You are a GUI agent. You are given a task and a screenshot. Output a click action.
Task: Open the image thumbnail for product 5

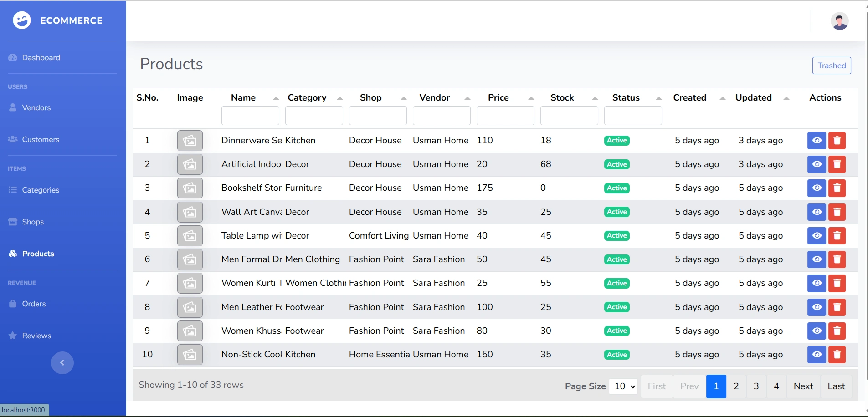(190, 236)
